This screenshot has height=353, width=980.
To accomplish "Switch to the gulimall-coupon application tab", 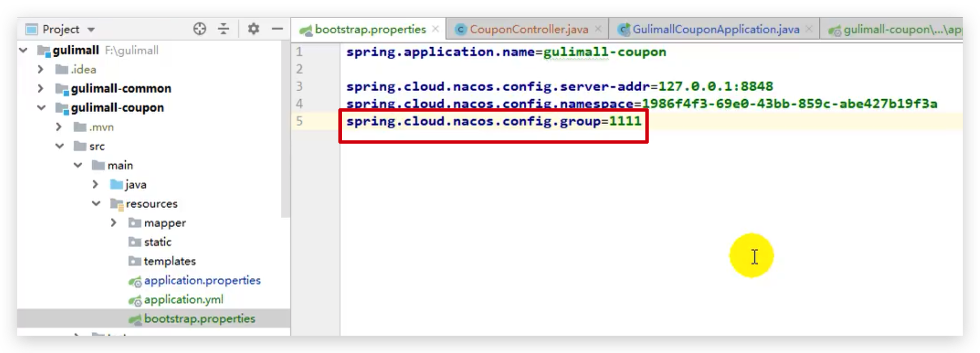I will pos(902,29).
